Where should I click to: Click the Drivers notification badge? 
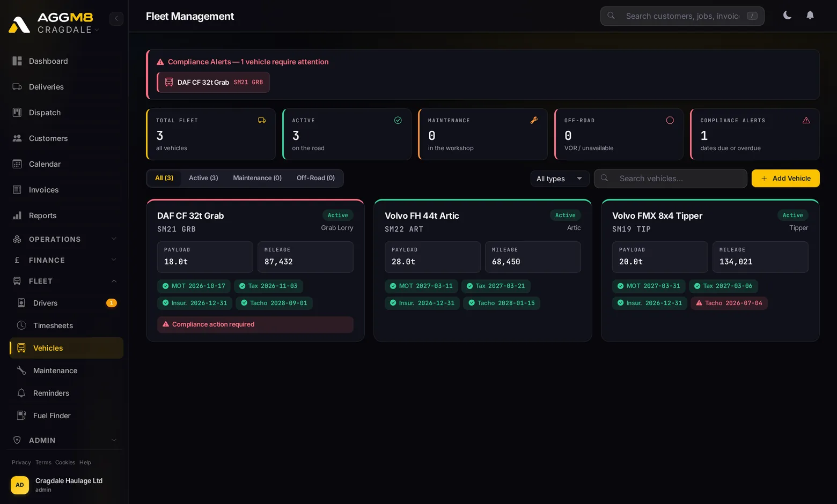coord(112,303)
